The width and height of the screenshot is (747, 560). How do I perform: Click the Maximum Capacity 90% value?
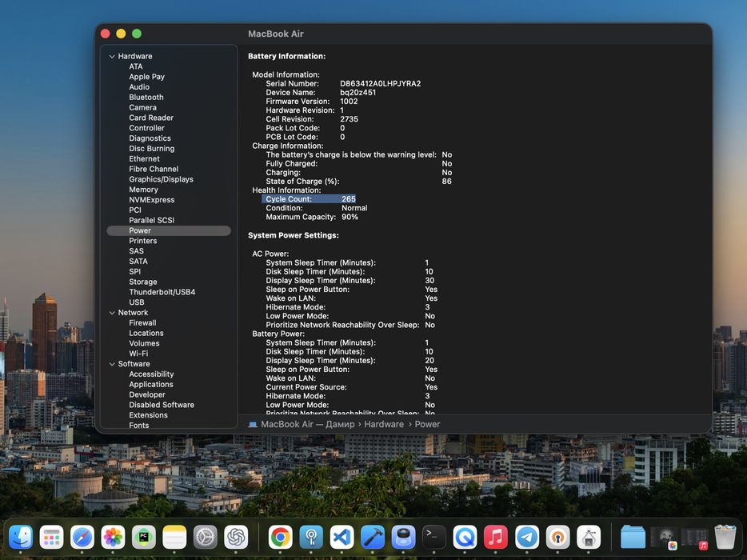pos(350,217)
